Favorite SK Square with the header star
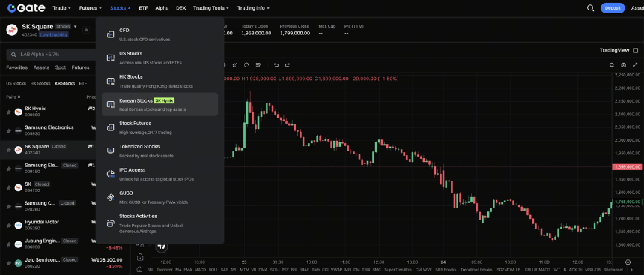The image size is (644, 275). point(86,30)
